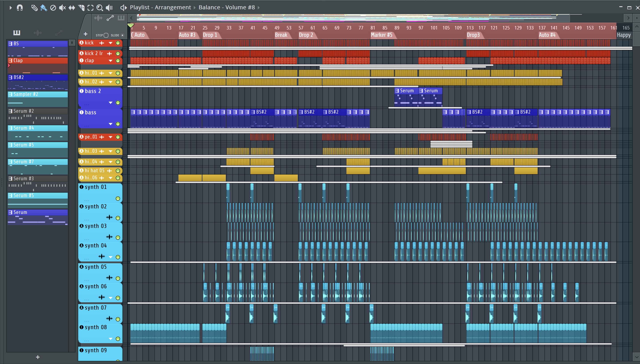Click waveform icon on synth 02 track
The image size is (640, 364).
click(x=109, y=217)
